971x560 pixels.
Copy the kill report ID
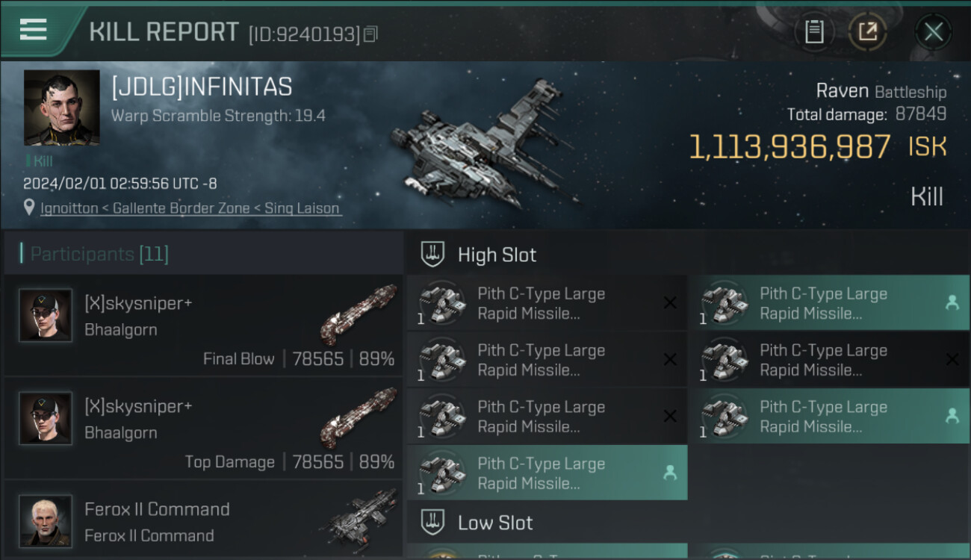click(x=371, y=34)
